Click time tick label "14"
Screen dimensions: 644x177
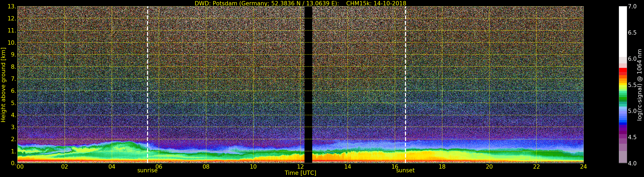[348, 167]
